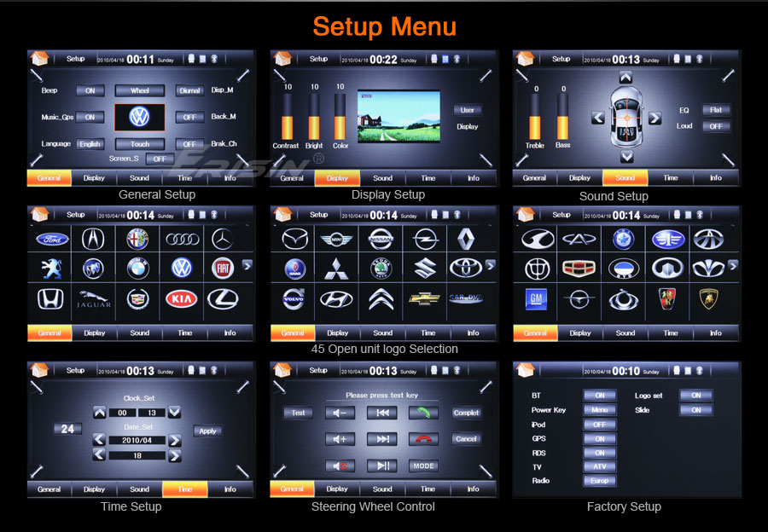
Task: Open Info tab on Steering Wheel Control screen
Action: pyautogui.click(x=473, y=489)
